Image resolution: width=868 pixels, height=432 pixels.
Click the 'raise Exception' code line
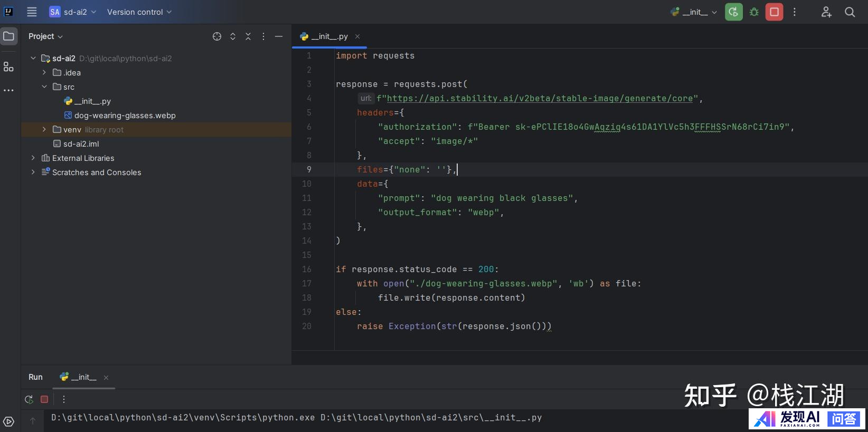tap(454, 326)
